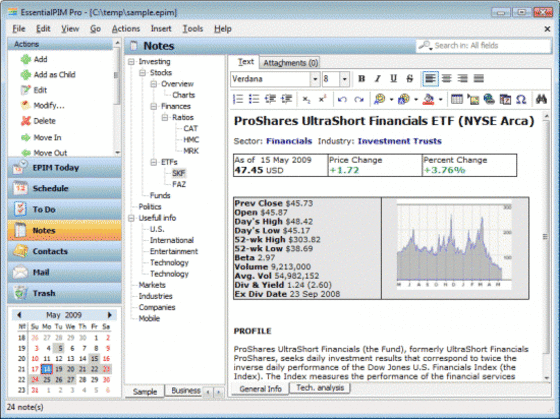
Task: Switch to the Tech. analysis tab
Action: click(320, 388)
